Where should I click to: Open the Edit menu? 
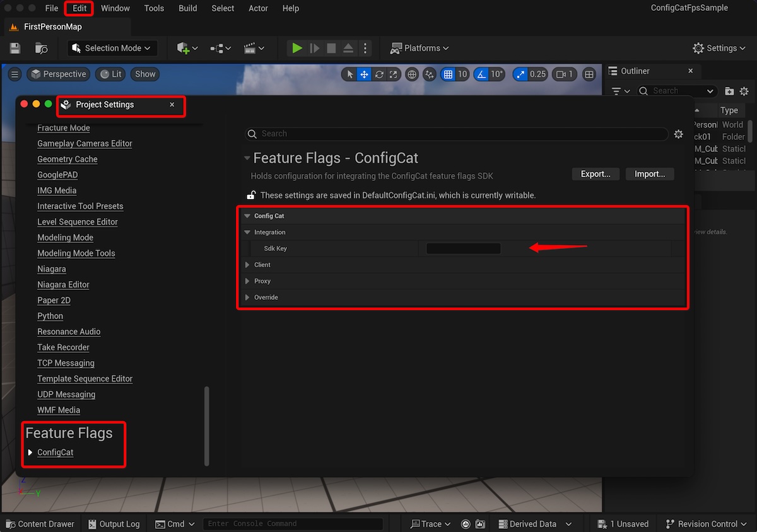[x=78, y=8]
